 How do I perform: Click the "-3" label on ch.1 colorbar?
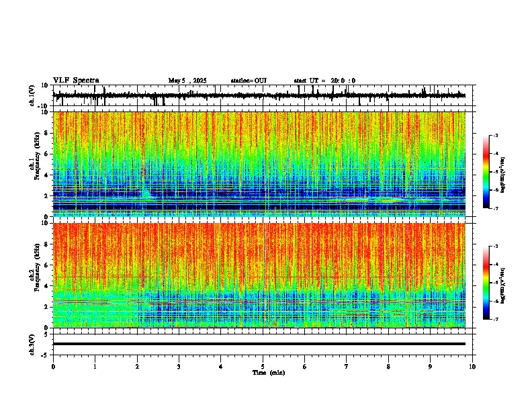[x=496, y=135]
